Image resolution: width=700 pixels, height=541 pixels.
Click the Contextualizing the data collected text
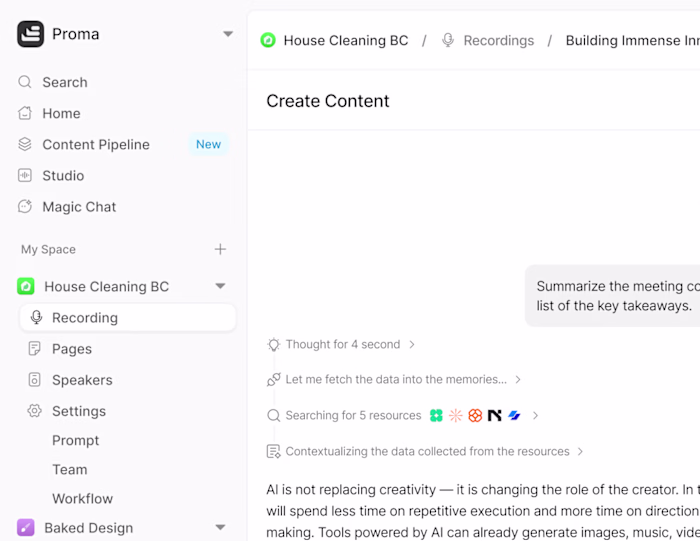coord(427,452)
